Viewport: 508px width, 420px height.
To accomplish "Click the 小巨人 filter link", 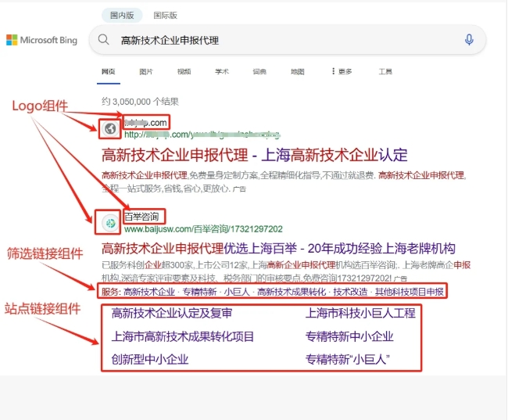I will tap(237, 292).
